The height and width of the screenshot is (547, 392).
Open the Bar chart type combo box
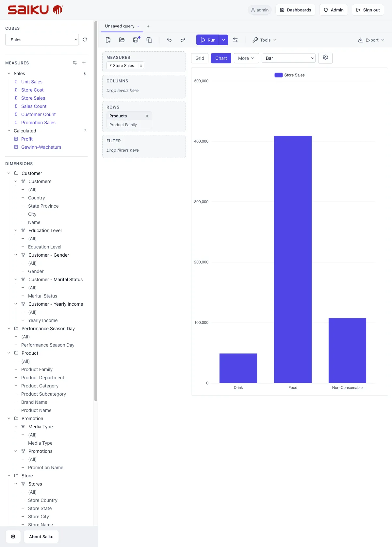[288, 58]
